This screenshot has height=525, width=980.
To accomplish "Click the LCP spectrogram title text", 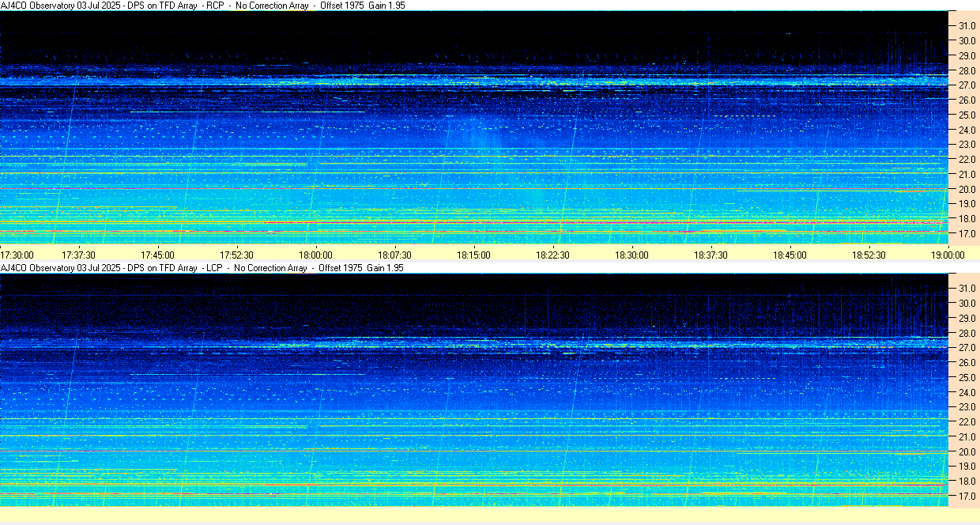I will click(x=202, y=268).
